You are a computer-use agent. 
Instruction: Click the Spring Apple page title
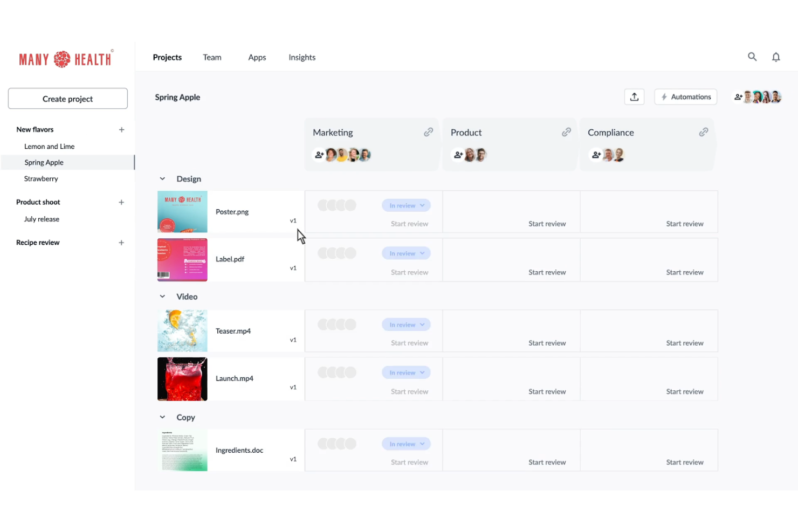177,97
